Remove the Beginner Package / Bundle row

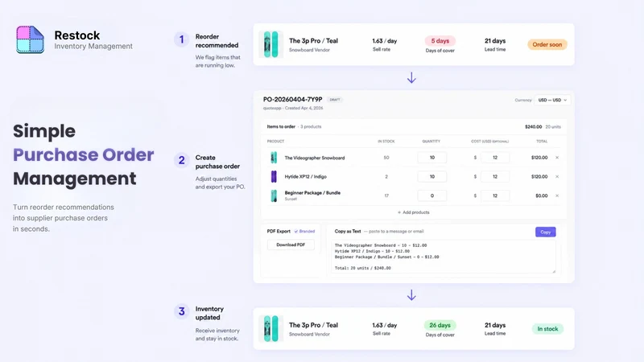(x=557, y=195)
